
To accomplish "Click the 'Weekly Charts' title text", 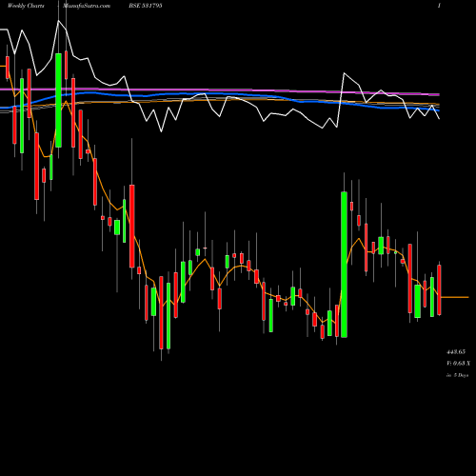I will (26, 6).
